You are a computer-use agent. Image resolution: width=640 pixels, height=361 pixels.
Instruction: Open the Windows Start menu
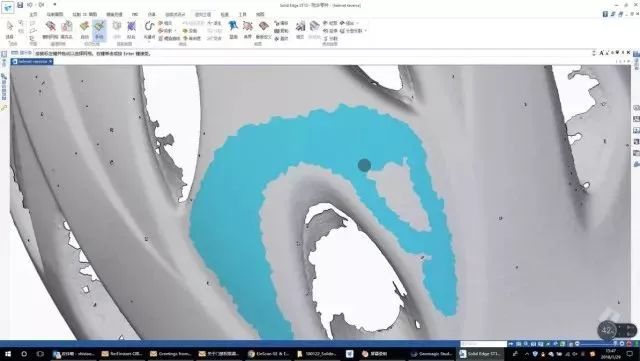(x=8, y=354)
